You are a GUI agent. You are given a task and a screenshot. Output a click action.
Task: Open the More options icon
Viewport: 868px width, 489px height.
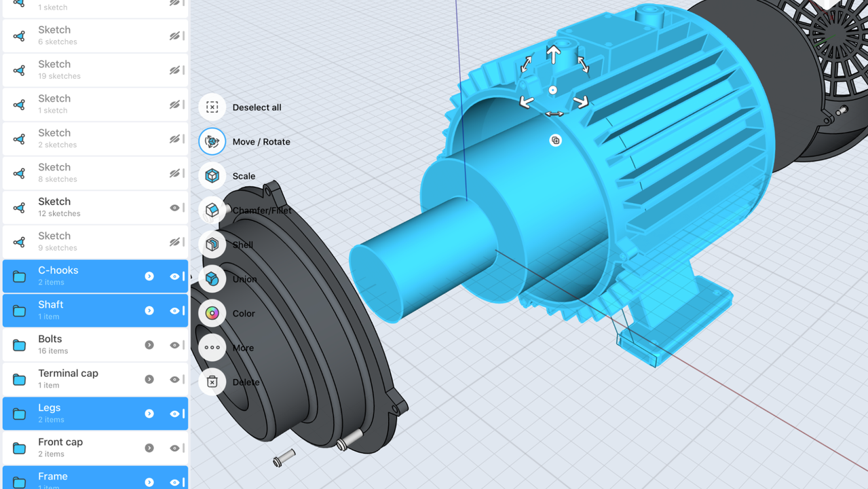(x=212, y=347)
